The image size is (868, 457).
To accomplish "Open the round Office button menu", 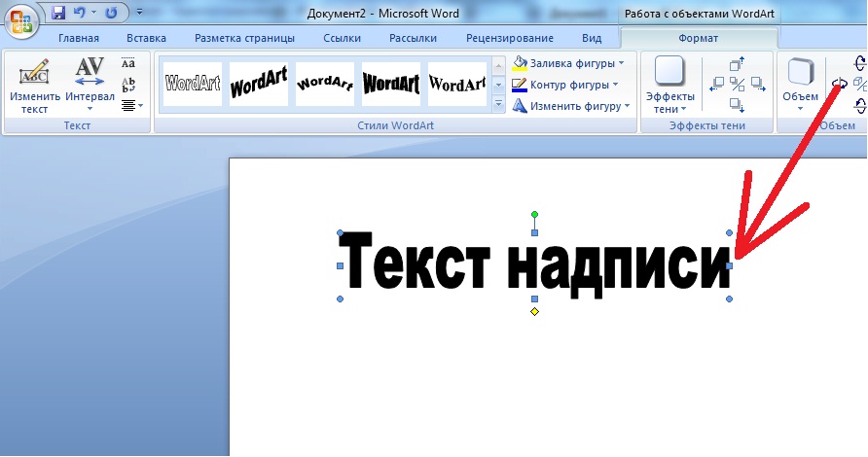I will tap(21, 21).
